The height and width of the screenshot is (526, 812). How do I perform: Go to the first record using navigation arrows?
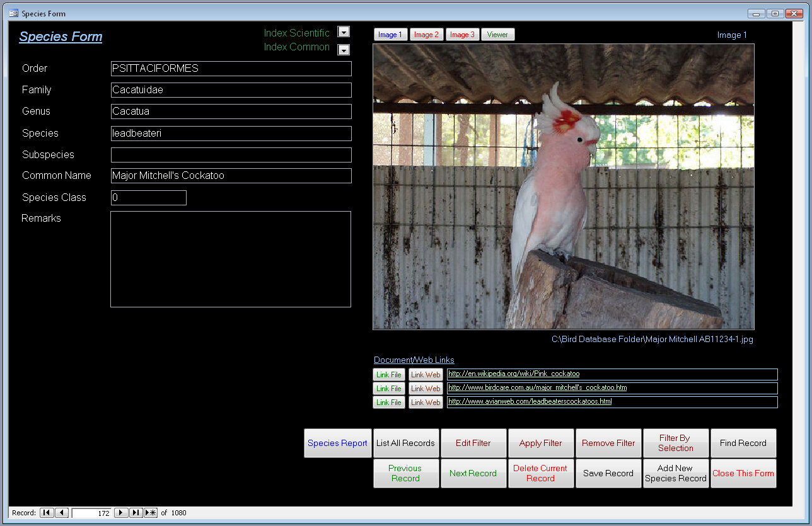pyautogui.click(x=46, y=512)
